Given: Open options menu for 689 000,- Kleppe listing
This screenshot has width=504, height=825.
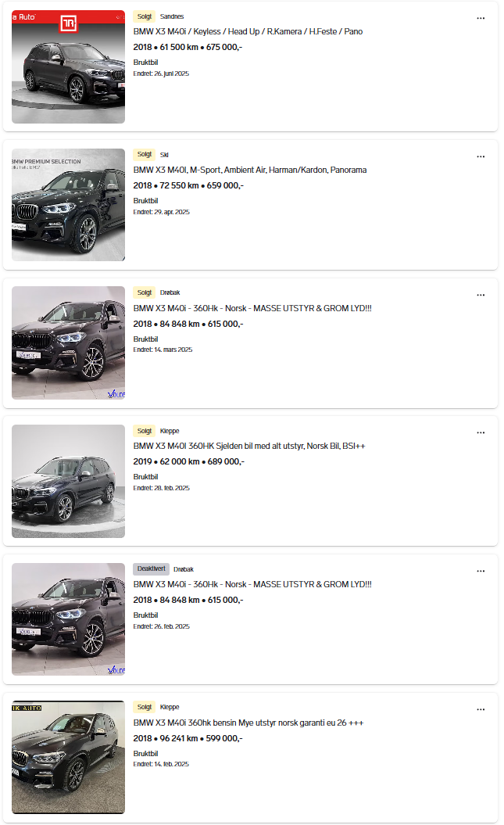Looking at the screenshot, I should (481, 432).
